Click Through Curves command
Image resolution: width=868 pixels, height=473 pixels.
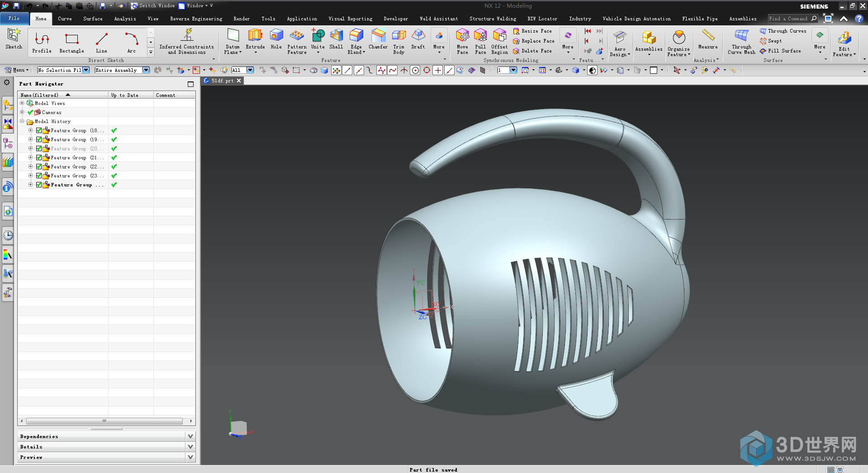point(783,31)
